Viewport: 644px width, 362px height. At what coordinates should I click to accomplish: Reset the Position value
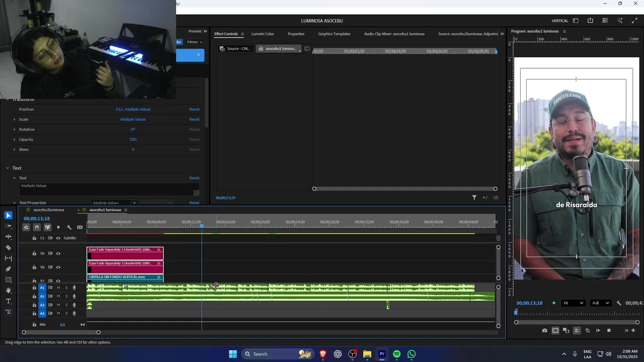coord(194,109)
